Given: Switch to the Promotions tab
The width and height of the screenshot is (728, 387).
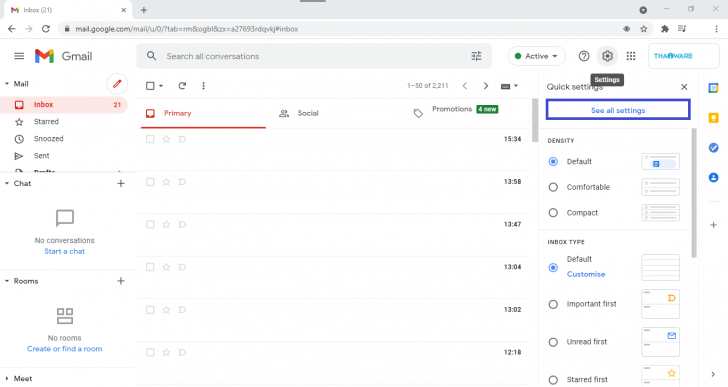Looking at the screenshot, I should click(467, 113).
